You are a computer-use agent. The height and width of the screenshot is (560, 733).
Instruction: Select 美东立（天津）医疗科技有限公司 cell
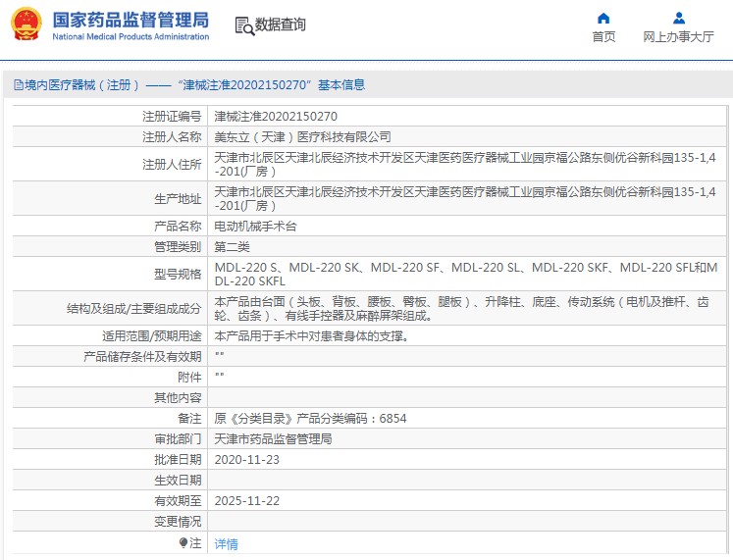302,137
